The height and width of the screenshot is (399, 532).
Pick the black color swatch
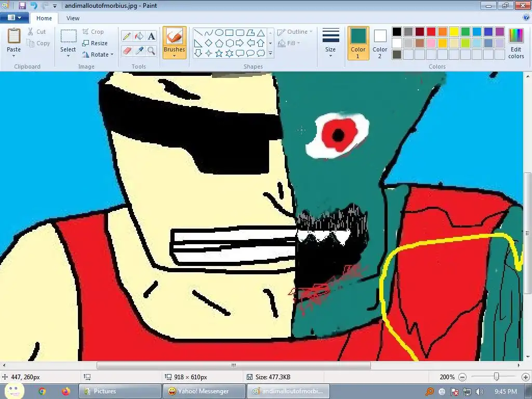(x=397, y=32)
